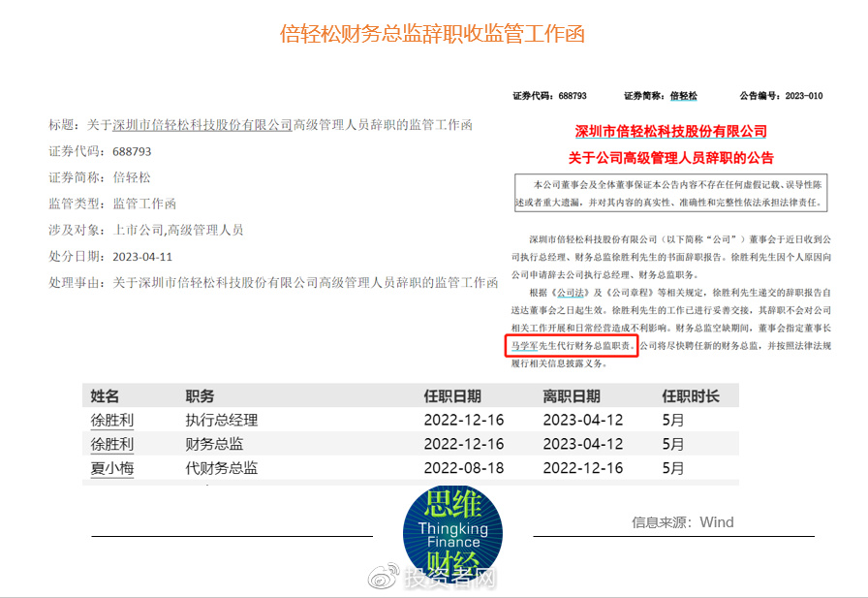Select the 信息来源: Wind caption
The image size is (868, 598).
(x=683, y=522)
